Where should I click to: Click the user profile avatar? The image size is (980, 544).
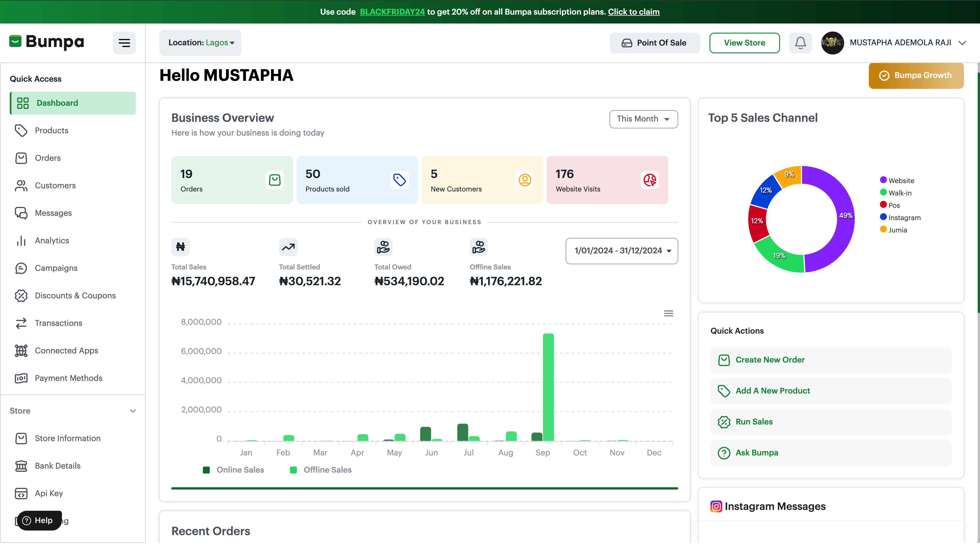(832, 43)
